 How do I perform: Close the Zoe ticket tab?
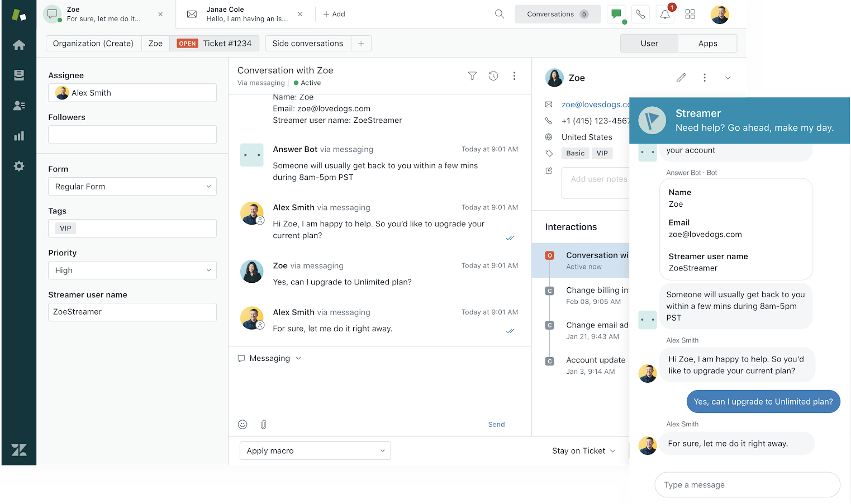tap(160, 15)
